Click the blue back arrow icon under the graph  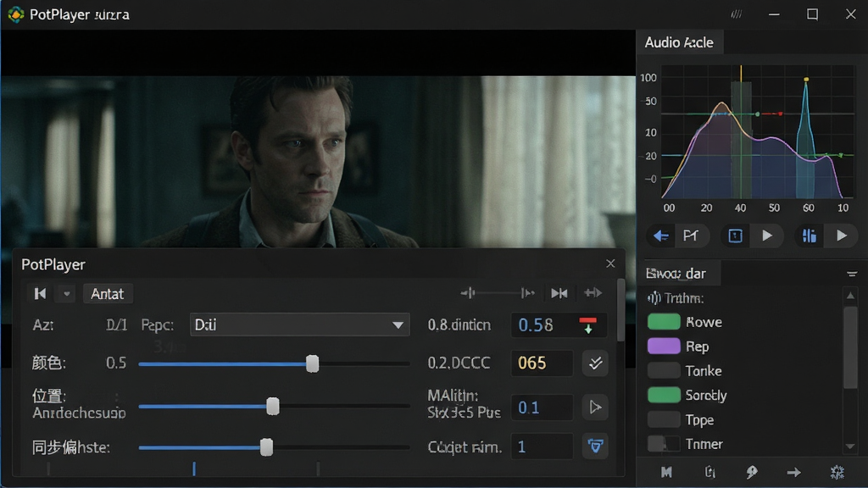coord(660,236)
